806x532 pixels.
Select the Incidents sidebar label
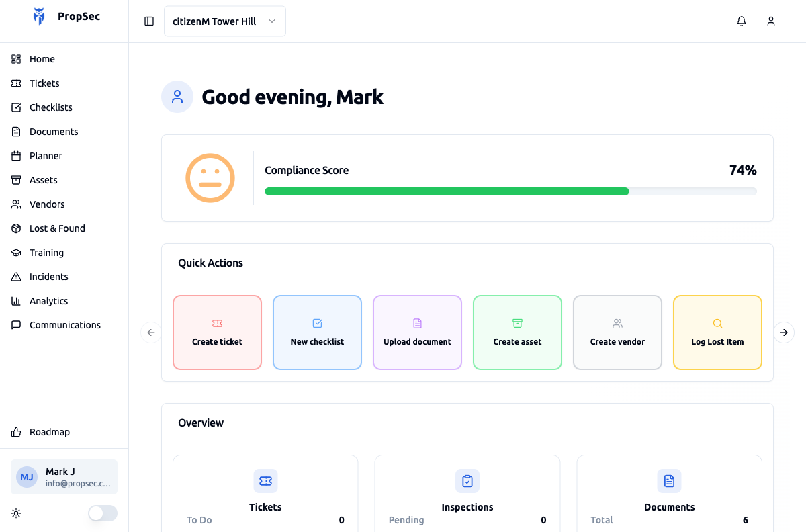(x=49, y=277)
